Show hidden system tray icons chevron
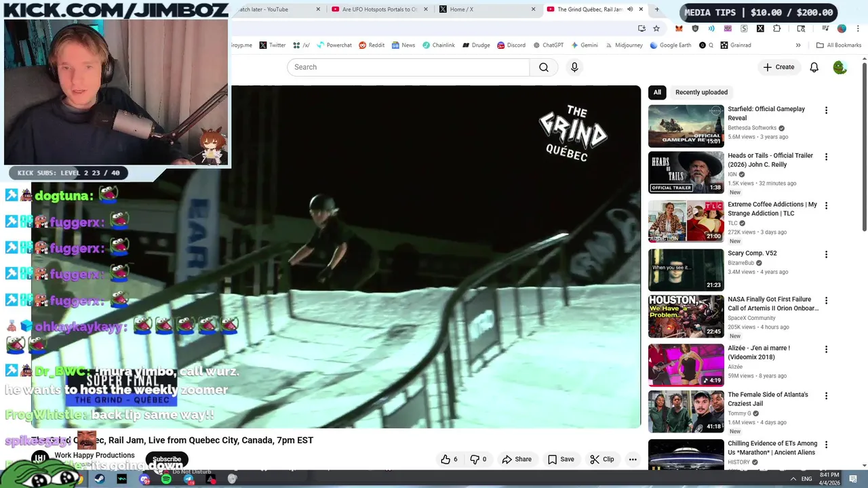Viewport: 868px width, 488px height. point(793,479)
